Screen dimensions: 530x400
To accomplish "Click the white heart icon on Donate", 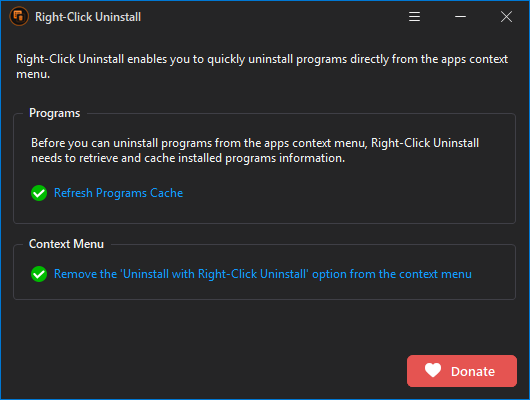I will pyautogui.click(x=433, y=370).
